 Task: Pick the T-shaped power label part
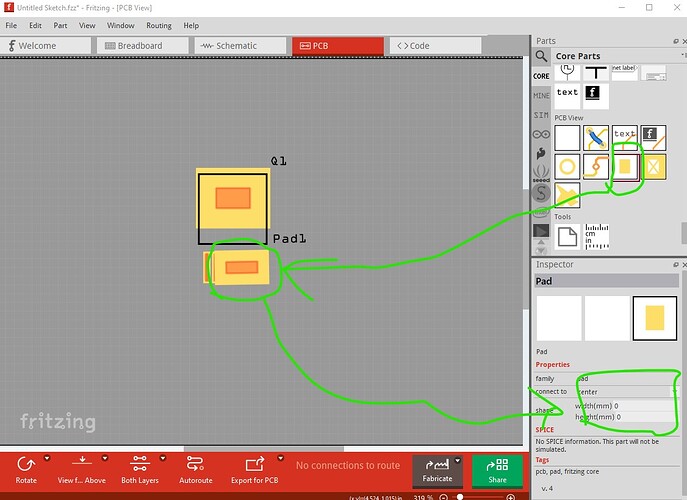click(x=596, y=73)
